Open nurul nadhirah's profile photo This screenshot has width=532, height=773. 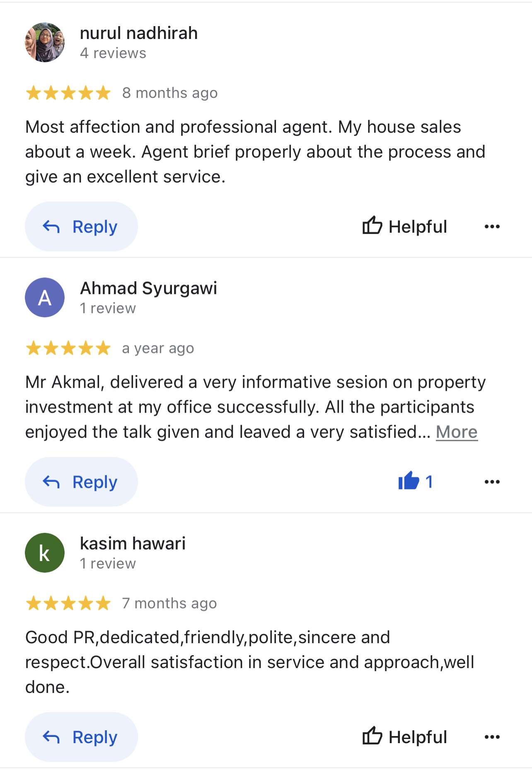click(45, 42)
